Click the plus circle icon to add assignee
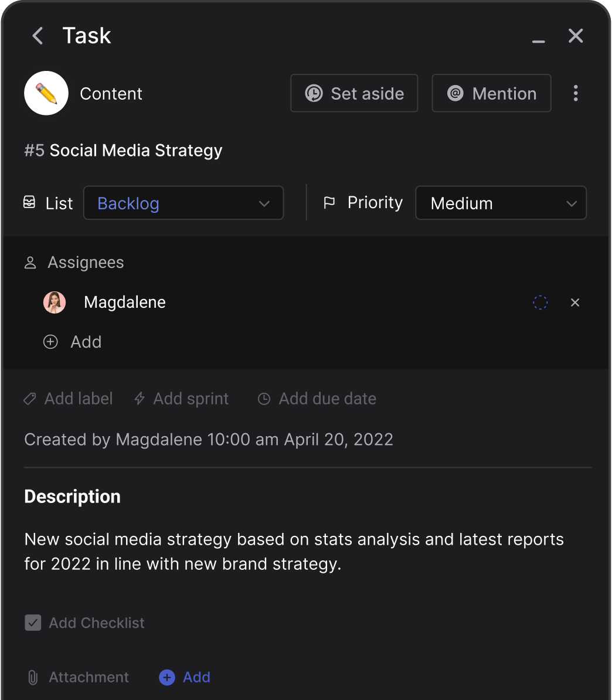 (51, 342)
